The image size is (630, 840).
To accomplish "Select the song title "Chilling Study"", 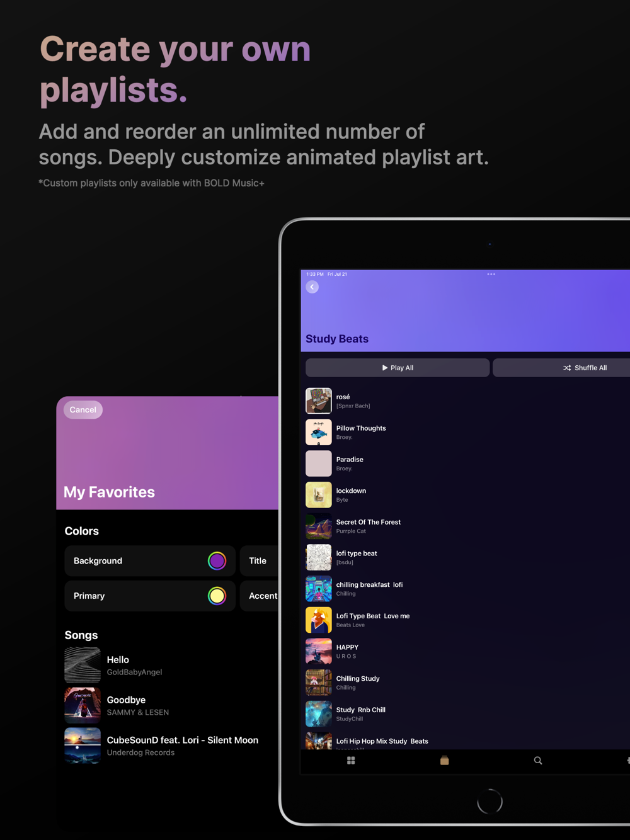I will point(358,679).
